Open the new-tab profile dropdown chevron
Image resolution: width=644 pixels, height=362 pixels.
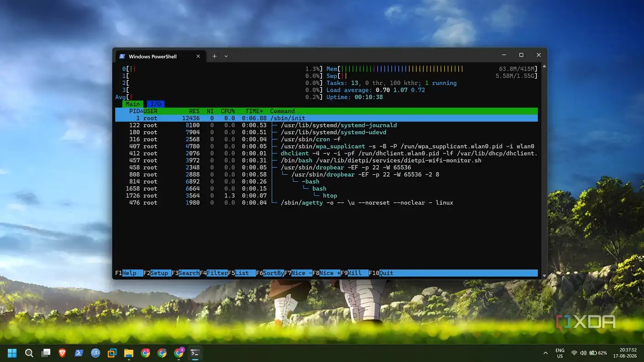click(226, 56)
